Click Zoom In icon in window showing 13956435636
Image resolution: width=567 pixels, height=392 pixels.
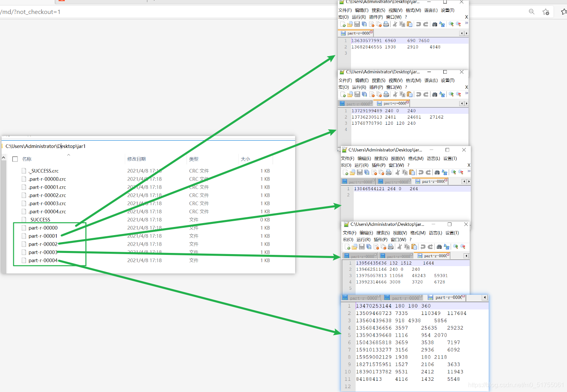pyautogui.click(x=456, y=247)
